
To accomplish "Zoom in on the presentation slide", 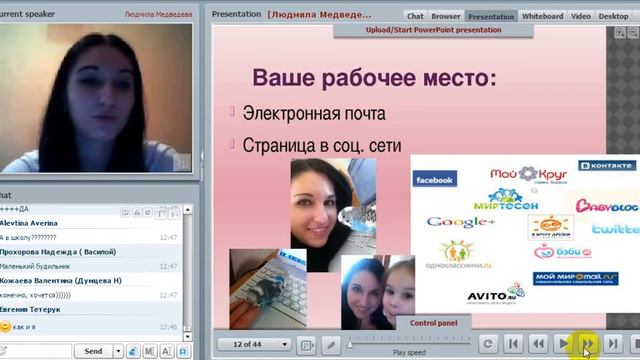I will click(x=620, y=33).
